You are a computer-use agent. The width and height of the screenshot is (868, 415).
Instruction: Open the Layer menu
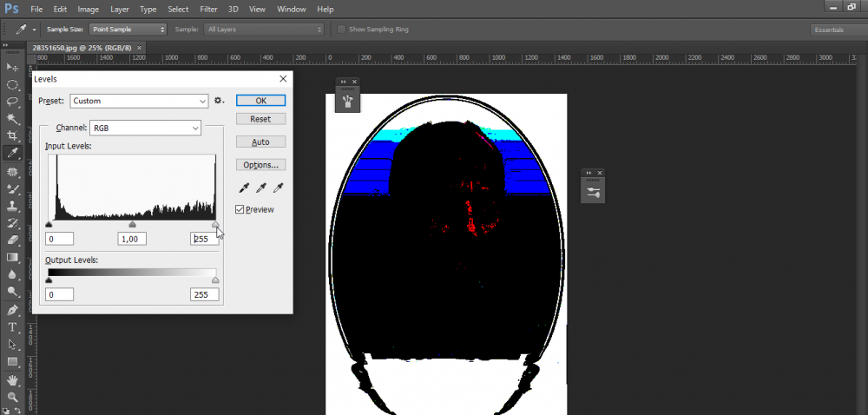point(119,9)
